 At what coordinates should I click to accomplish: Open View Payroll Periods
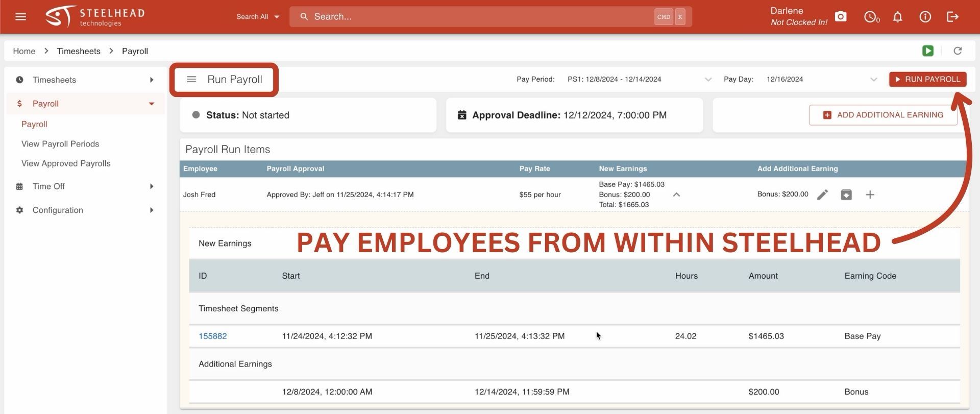pos(60,144)
